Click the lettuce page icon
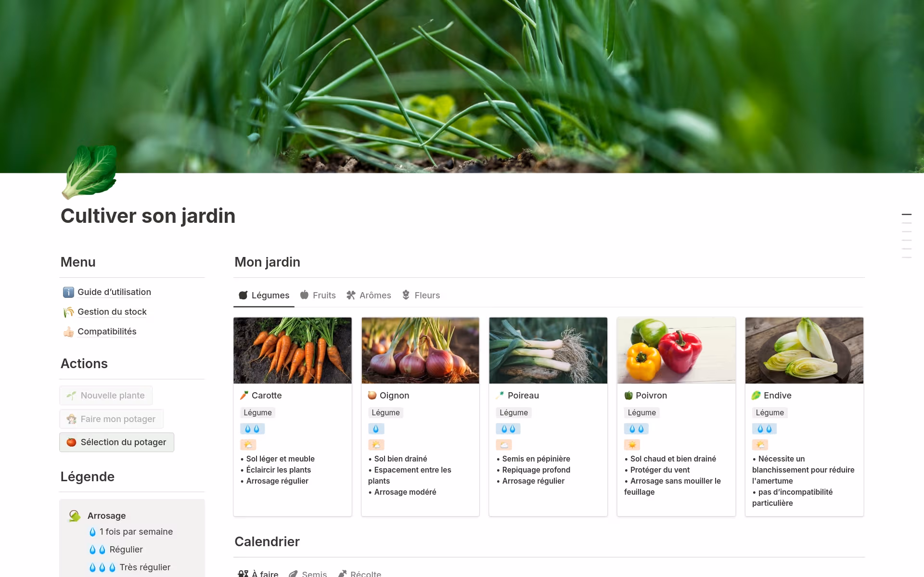Screen dimensions: 924x577 90,172
